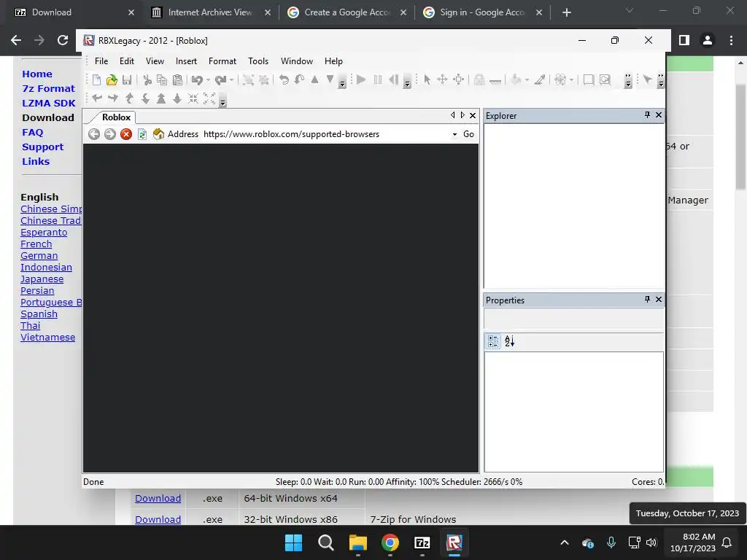Expand the playback toolbar overflow options
This screenshot has width=747, height=560.
pyautogui.click(x=407, y=82)
